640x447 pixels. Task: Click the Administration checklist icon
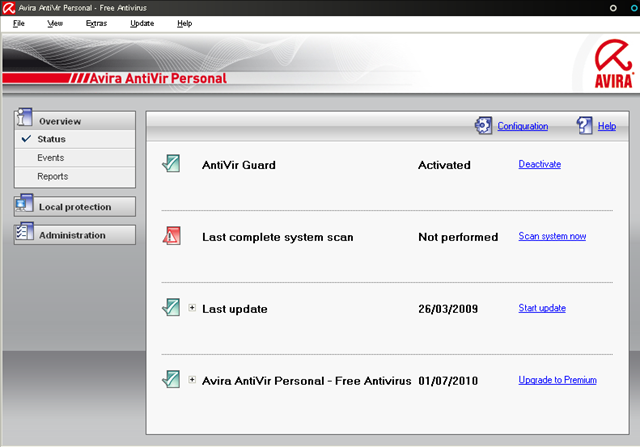coord(24,232)
